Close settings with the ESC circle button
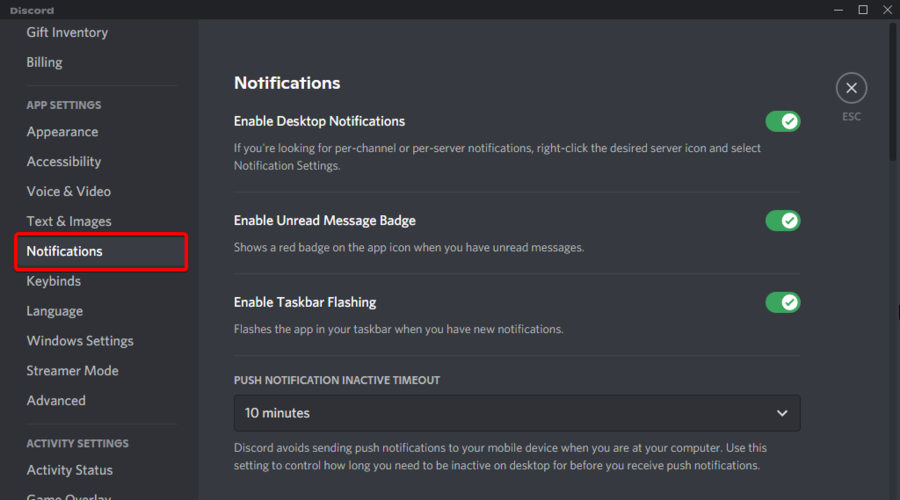This screenshot has height=500, width=900. [851, 88]
